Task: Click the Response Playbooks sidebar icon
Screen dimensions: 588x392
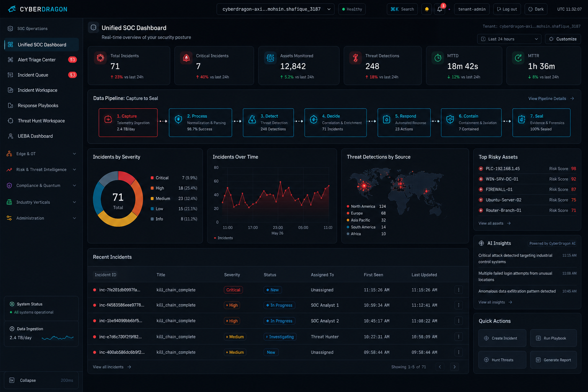Action: [10, 106]
